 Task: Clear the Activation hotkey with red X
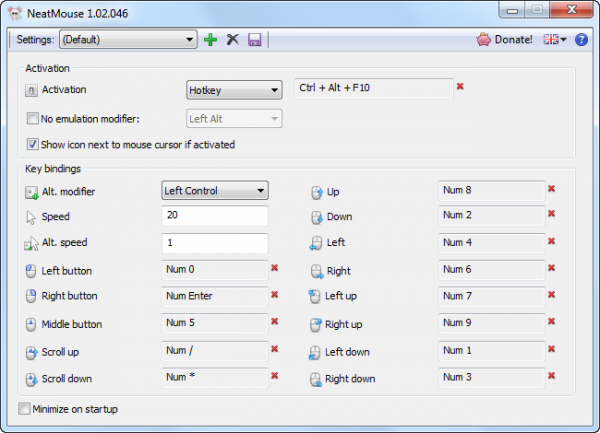pyautogui.click(x=460, y=87)
